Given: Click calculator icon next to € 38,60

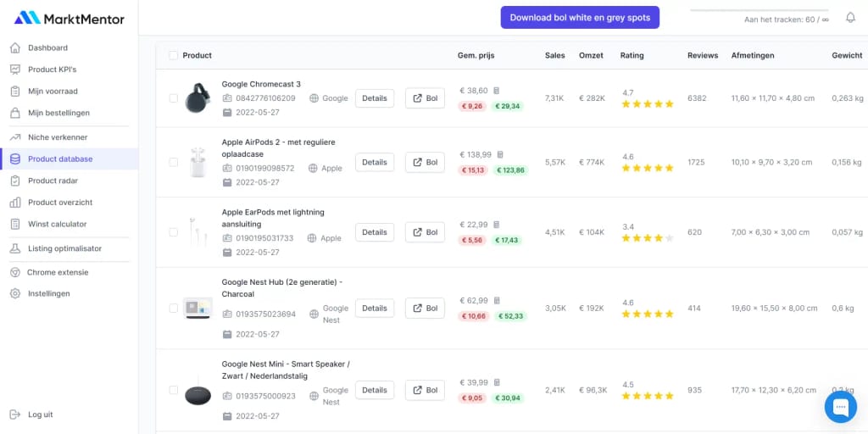Looking at the screenshot, I should (x=497, y=91).
